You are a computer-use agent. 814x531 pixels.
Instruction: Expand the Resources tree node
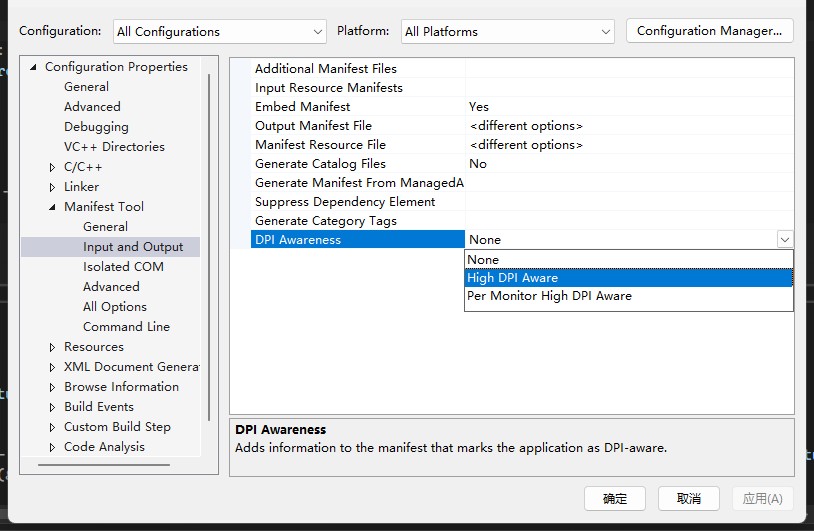point(53,347)
